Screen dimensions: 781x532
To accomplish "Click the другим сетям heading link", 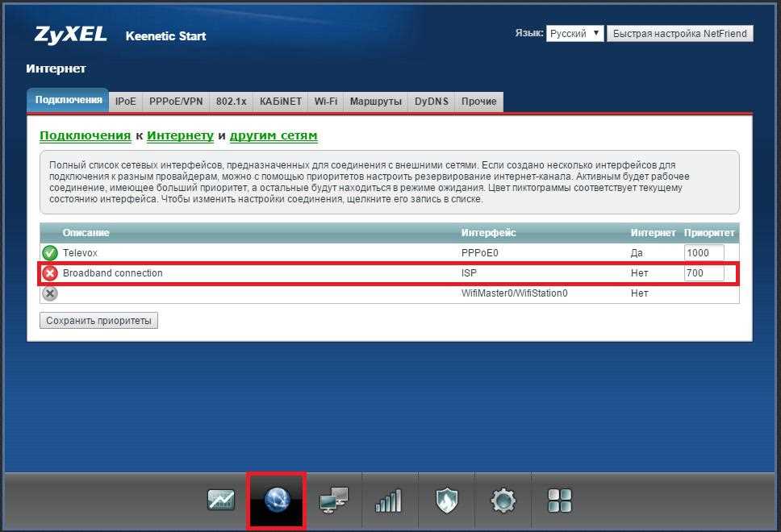I will 274,135.
